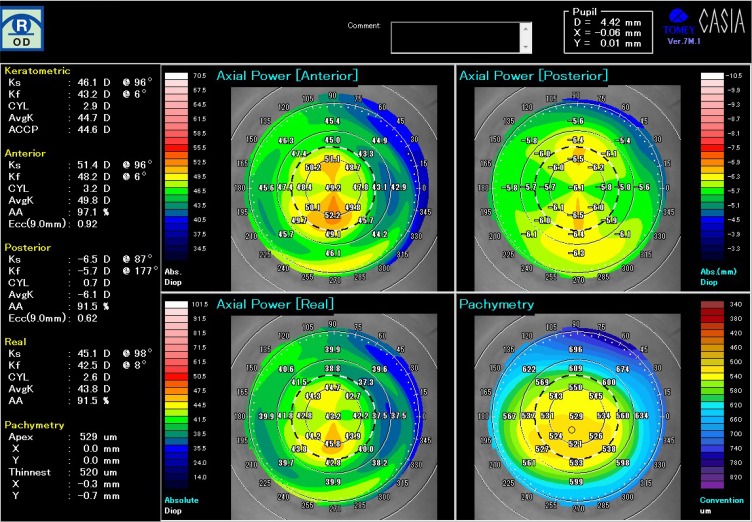The image size is (752, 522).
Task: Select the Keratometric Kf value 43.2 D
Action: coord(94,94)
